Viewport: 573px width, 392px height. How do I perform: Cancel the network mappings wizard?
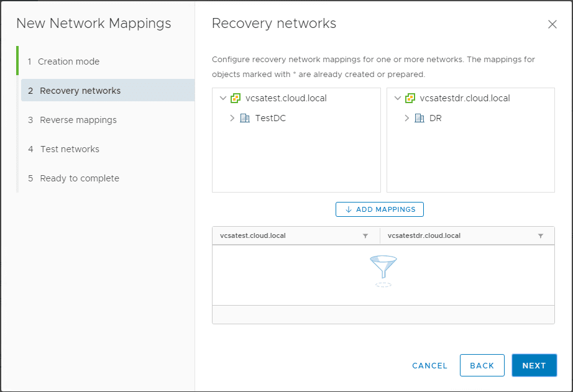click(429, 365)
